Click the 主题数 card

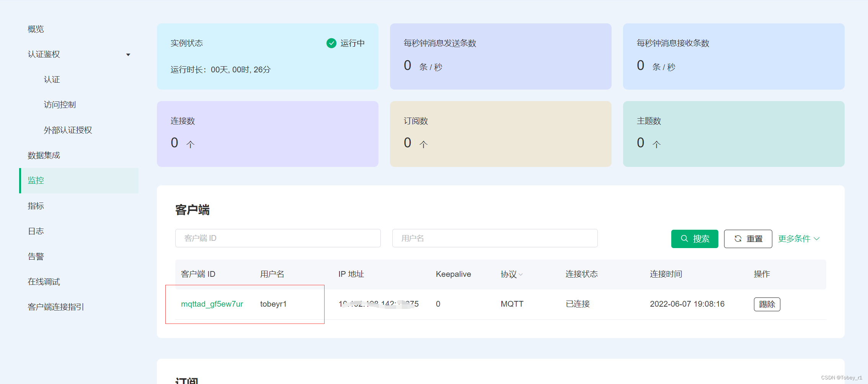coord(734,134)
